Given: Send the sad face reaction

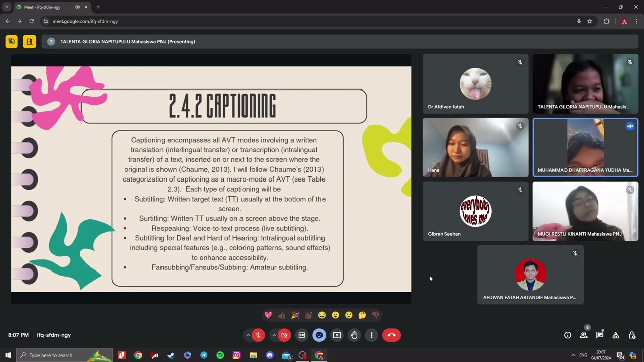Looking at the screenshot, I should (349, 315).
